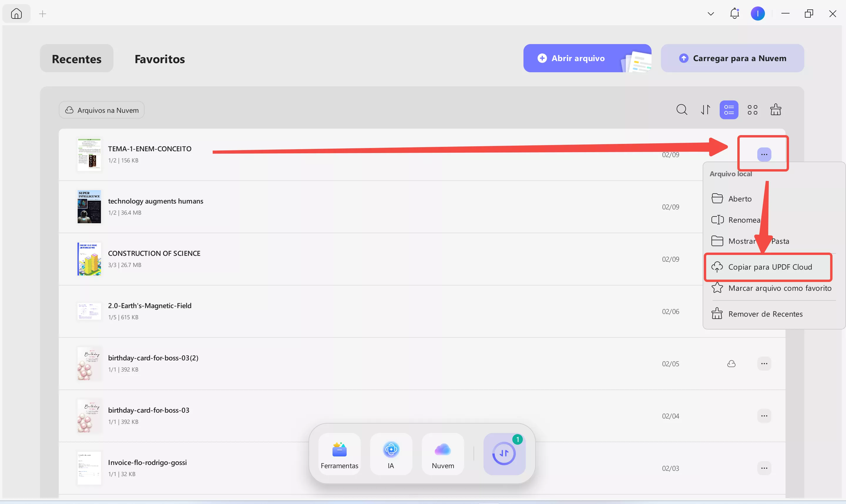Screen dimensions: 846x504
Task: Open the dropdown chevron in title bar
Action: (x=710, y=13)
